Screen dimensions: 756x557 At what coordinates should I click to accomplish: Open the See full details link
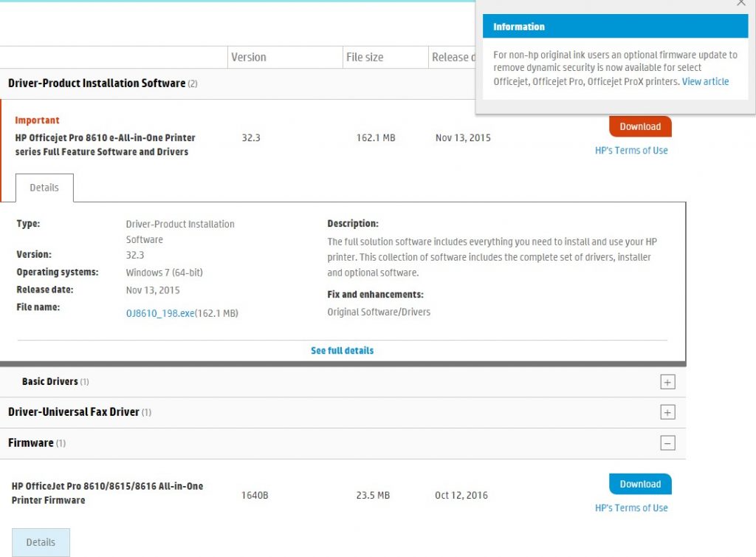[342, 351]
